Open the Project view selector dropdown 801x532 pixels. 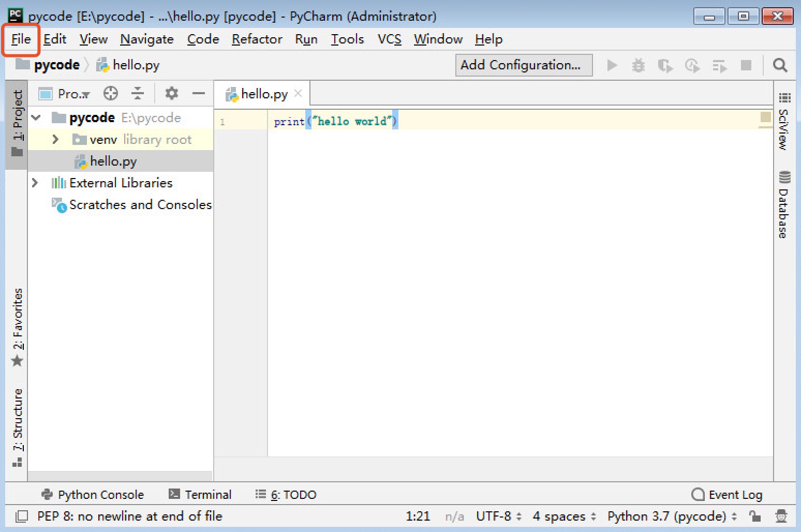point(65,94)
